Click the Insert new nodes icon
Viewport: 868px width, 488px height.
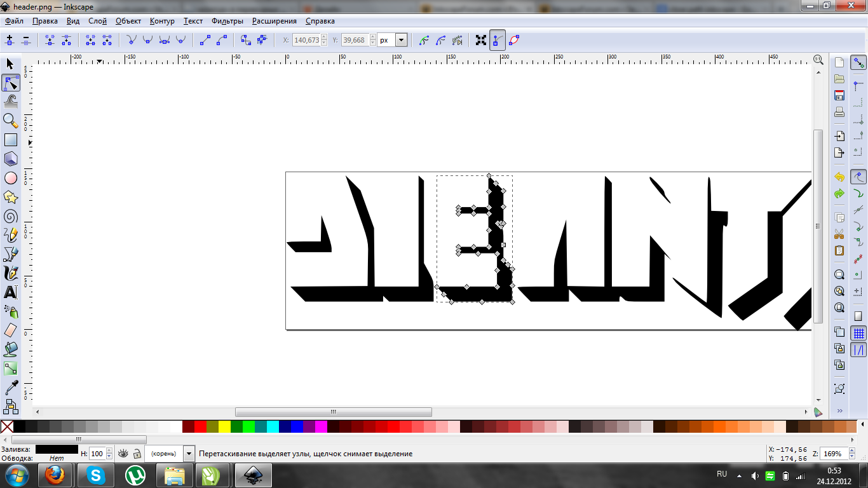click(10, 40)
